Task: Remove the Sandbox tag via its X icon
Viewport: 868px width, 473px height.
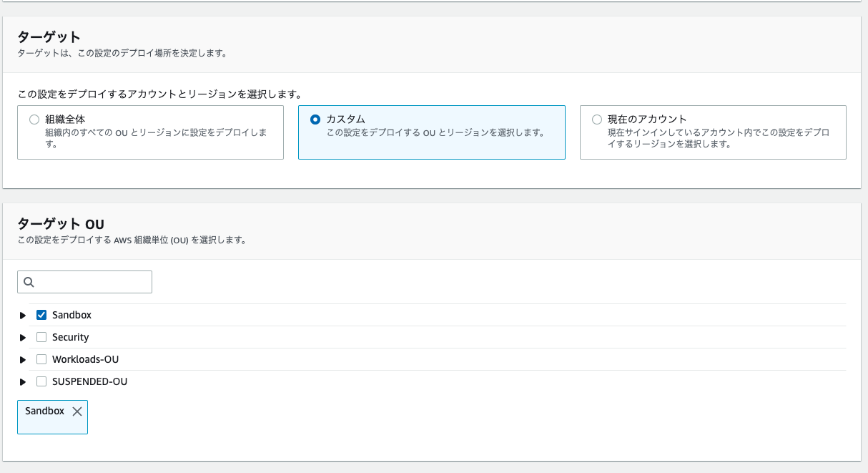Action: (x=77, y=411)
